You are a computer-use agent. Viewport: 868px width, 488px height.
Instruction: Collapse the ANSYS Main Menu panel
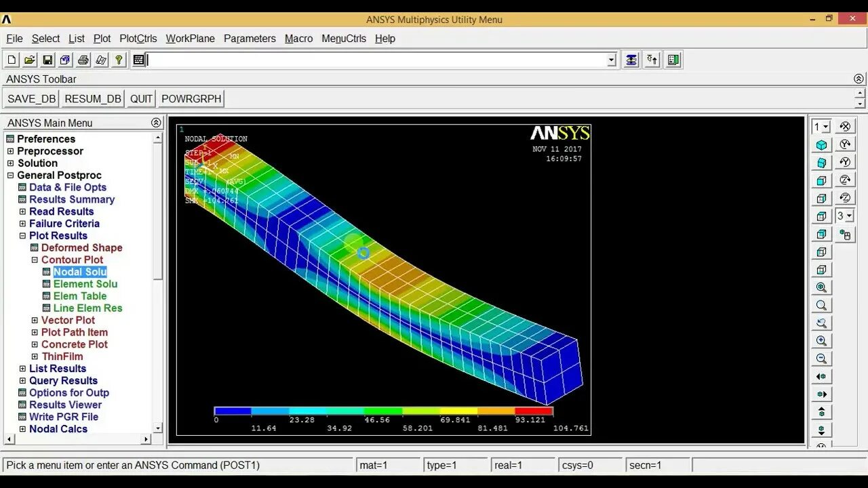point(156,123)
